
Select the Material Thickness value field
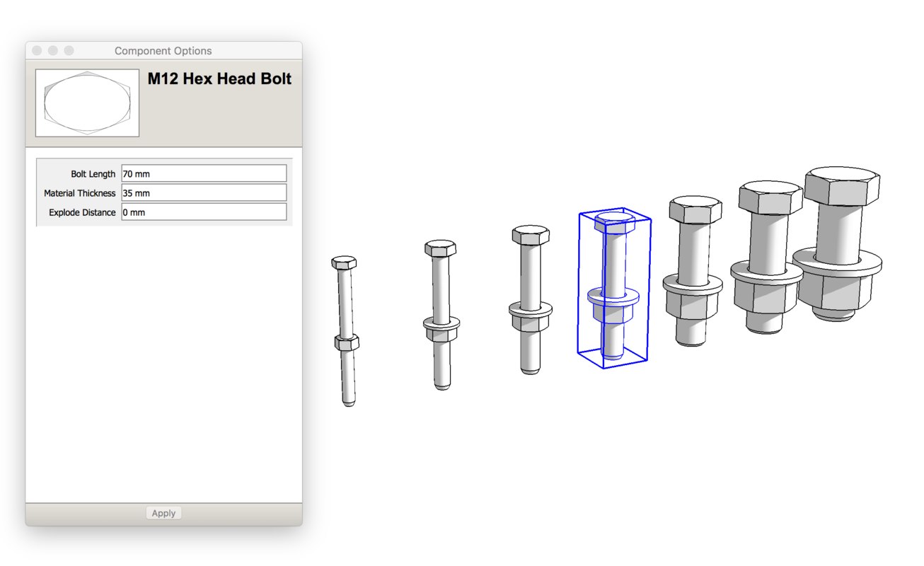point(204,192)
